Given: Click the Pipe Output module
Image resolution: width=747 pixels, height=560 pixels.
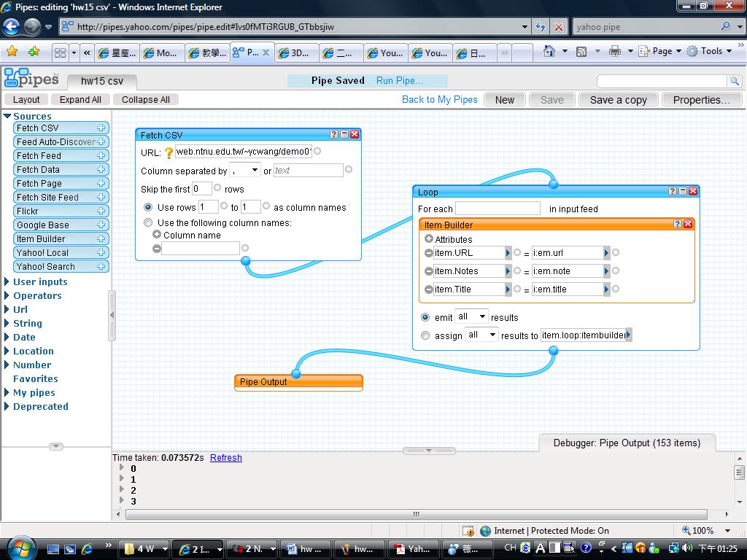Looking at the screenshot, I should click(298, 382).
